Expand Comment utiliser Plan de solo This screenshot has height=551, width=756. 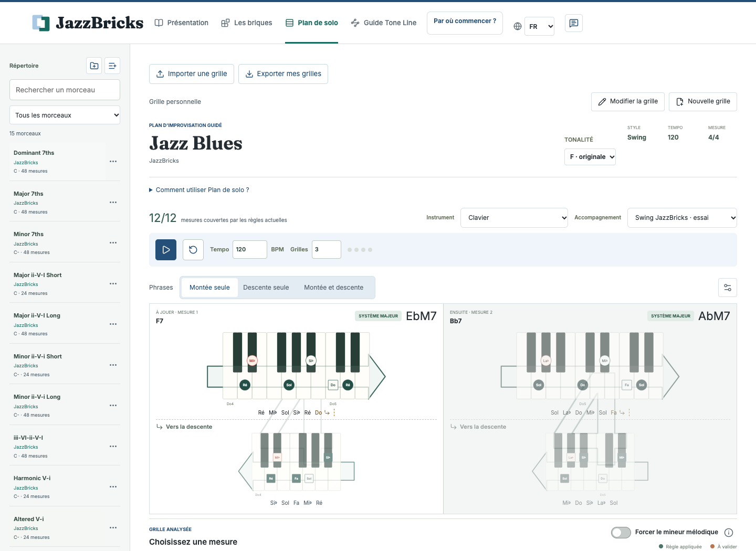coord(199,190)
